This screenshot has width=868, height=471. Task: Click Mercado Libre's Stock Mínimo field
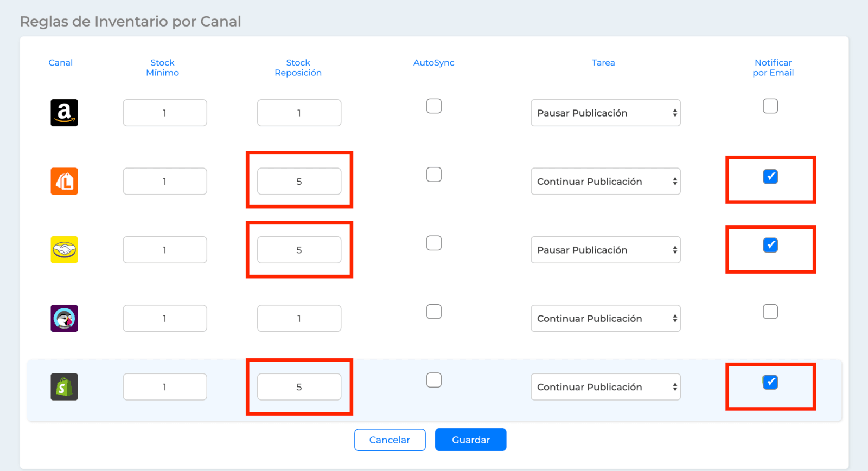(165, 250)
